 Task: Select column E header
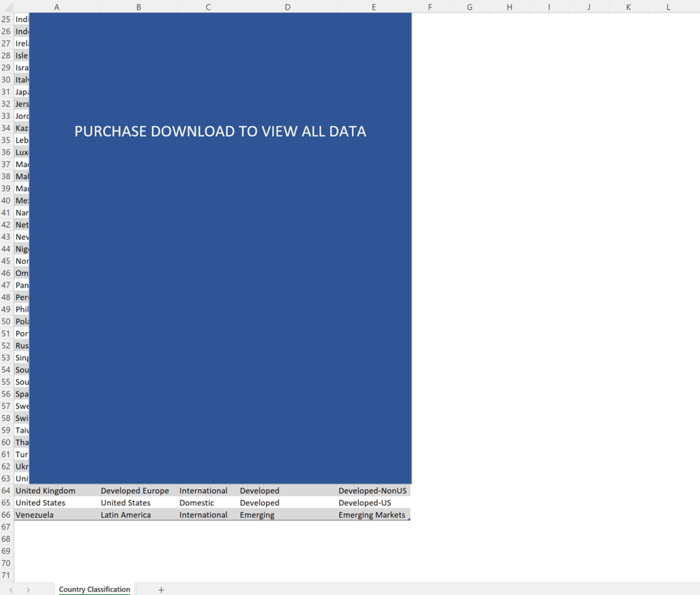(373, 7)
